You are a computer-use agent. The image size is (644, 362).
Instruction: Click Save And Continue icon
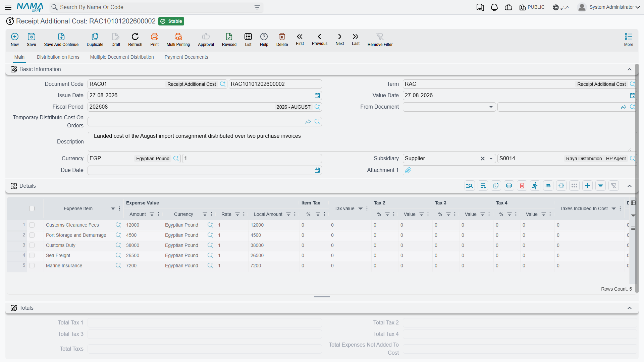[61, 37]
